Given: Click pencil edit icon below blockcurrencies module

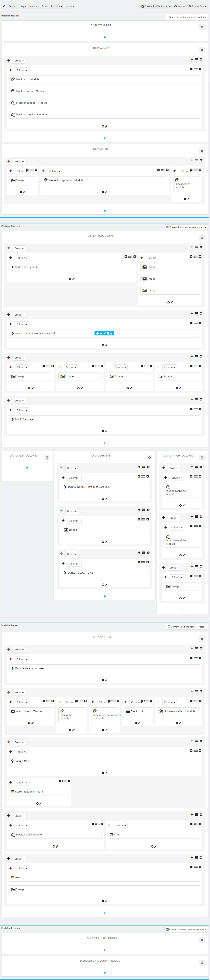Looking at the screenshot, I should coord(107,126).
